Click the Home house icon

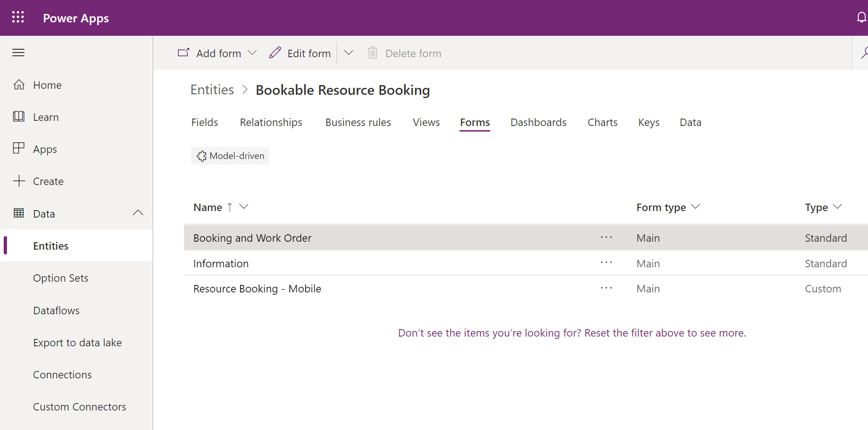[19, 85]
